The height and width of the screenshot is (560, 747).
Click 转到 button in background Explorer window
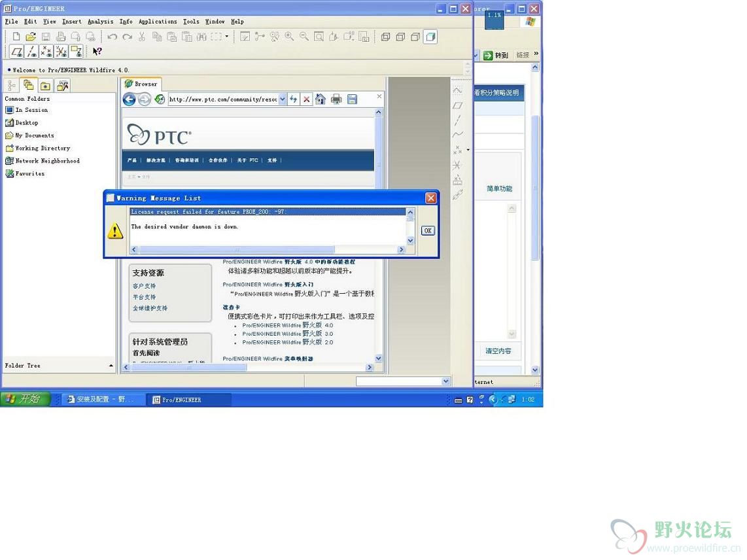(x=496, y=56)
